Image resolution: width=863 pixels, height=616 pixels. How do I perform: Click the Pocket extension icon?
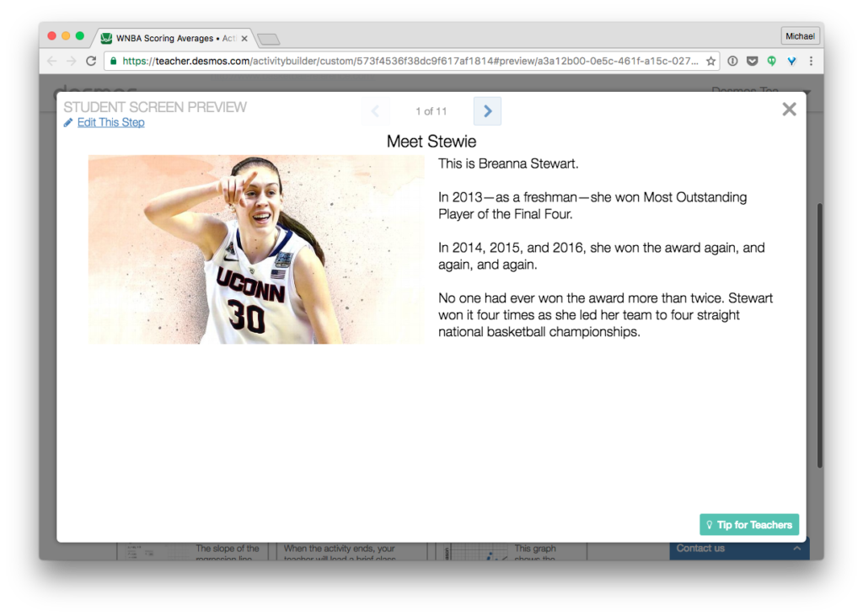tap(752, 62)
